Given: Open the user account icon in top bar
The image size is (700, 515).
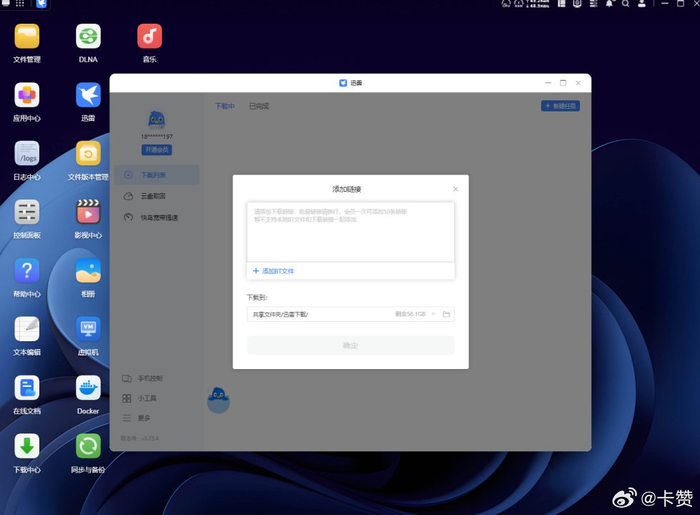Looking at the screenshot, I should tap(642, 4).
